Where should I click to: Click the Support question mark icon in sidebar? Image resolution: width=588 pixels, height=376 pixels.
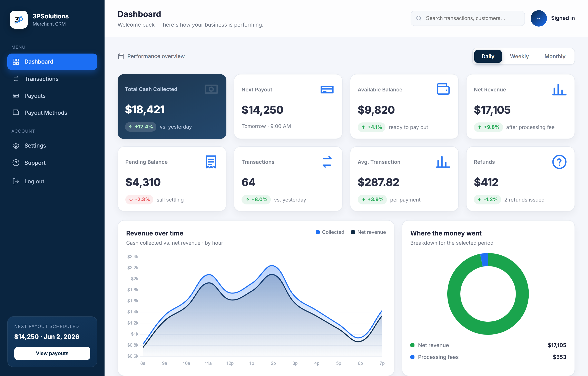(16, 163)
